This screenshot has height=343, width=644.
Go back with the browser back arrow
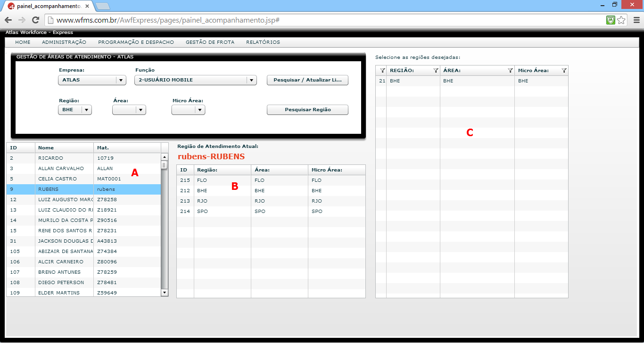tap(8, 20)
